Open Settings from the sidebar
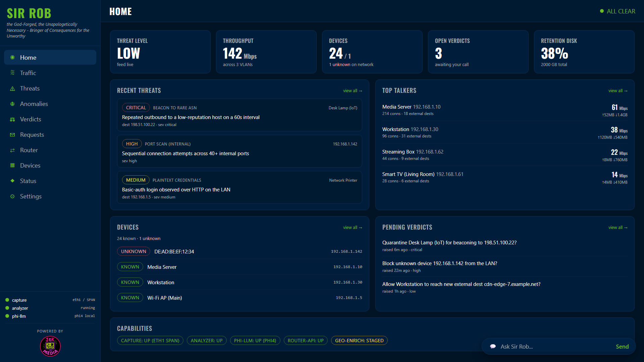The width and height of the screenshot is (644, 362). [x=50, y=196]
